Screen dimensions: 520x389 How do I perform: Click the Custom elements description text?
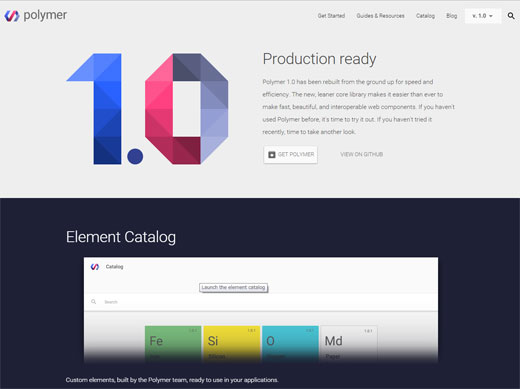click(x=172, y=380)
